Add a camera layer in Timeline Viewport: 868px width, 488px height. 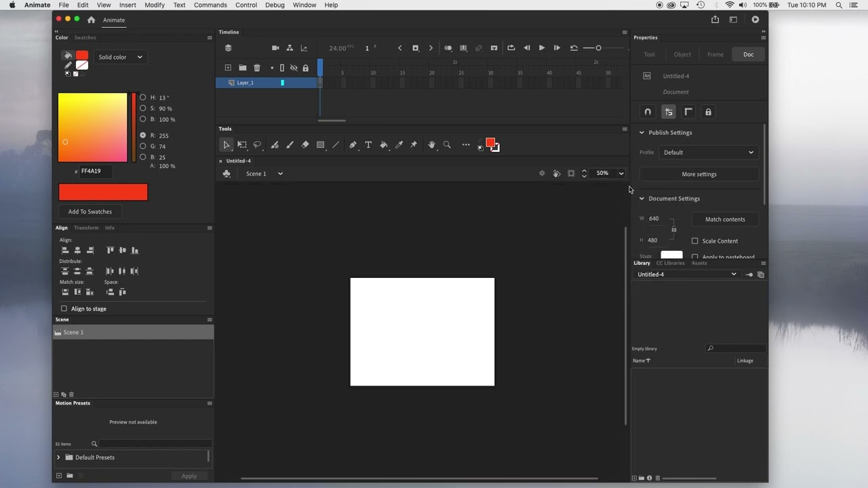point(275,48)
